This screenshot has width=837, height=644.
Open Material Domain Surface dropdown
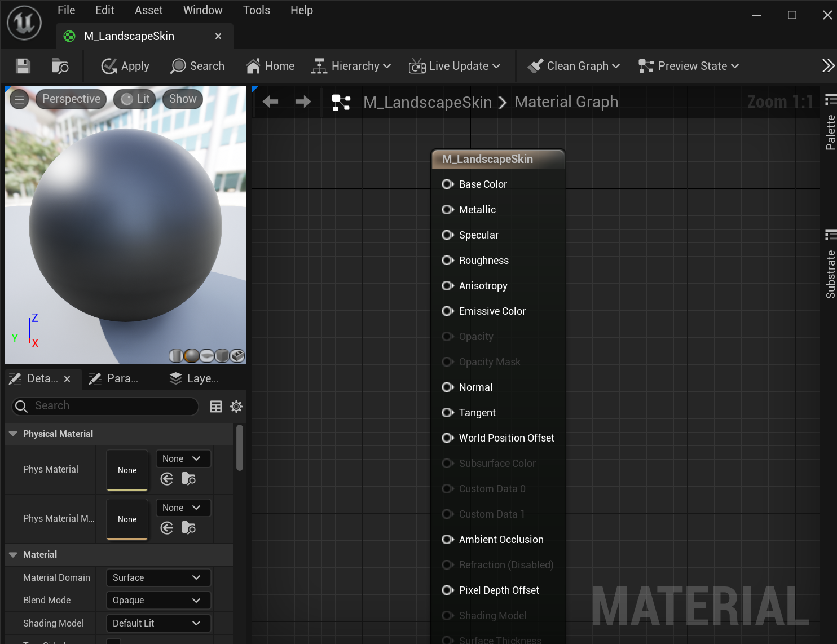(158, 577)
